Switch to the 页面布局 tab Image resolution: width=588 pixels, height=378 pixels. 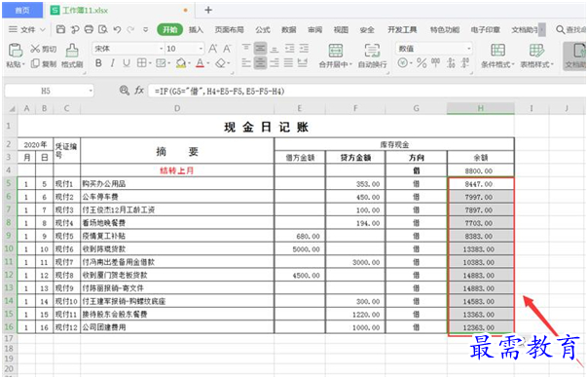229,29
